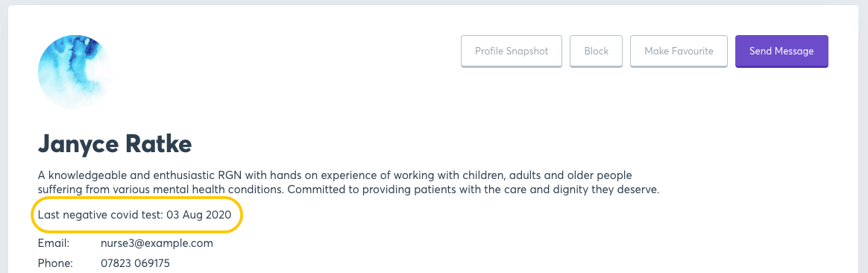This screenshot has width=868, height=273.
Task: Click the yellow highlight outline's right edge
Action: click(242, 214)
